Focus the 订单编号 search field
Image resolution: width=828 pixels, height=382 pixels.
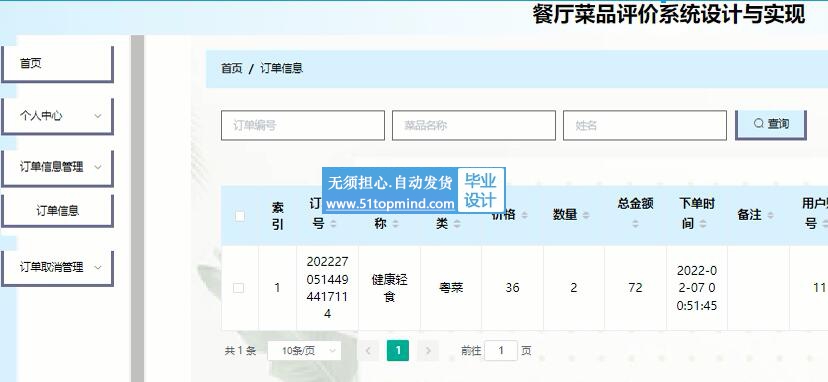(x=303, y=125)
